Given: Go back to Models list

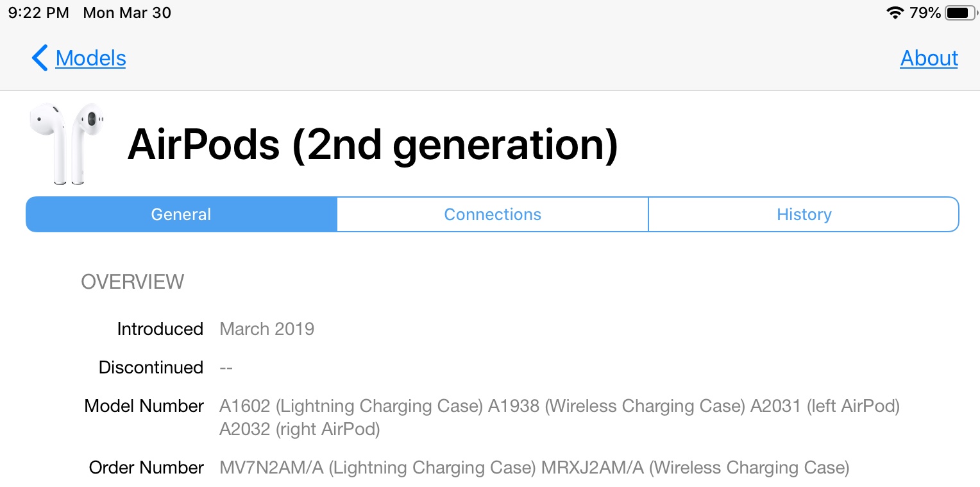Looking at the screenshot, I should coord(90,58).
